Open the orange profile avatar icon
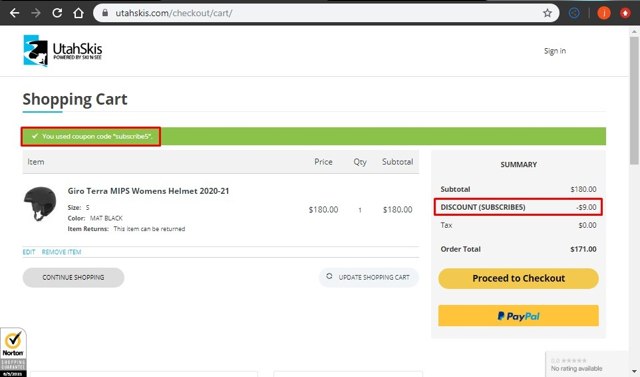Viewport: 640px width, 377px height. click(x=604, y=13)
